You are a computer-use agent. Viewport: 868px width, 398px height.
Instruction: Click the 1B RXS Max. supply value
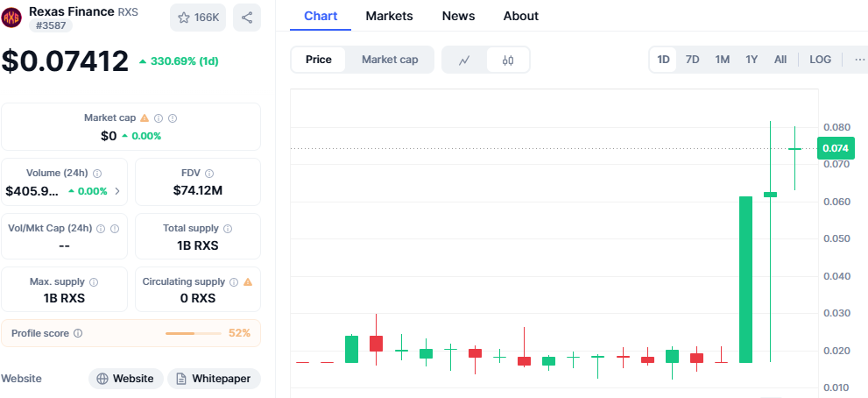pos(64,298)
